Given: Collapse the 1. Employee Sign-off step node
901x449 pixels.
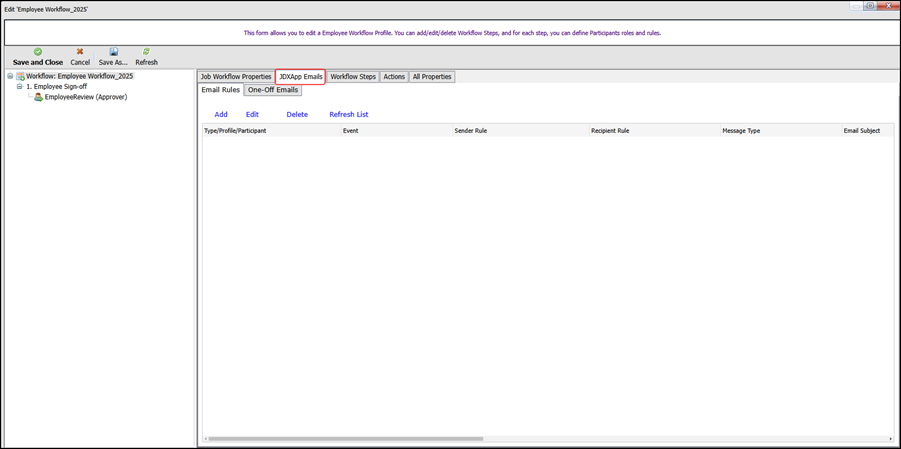Looking at the screenshot, I should tap(19, 87).
